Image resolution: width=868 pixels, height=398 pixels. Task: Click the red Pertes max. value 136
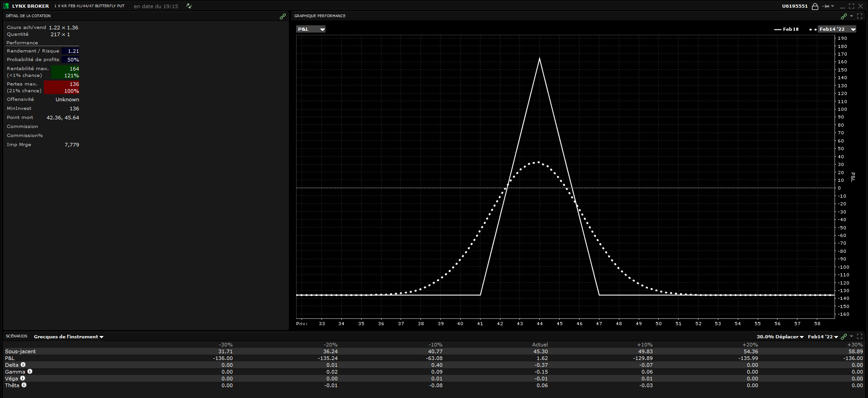click(x=75, y=84)
